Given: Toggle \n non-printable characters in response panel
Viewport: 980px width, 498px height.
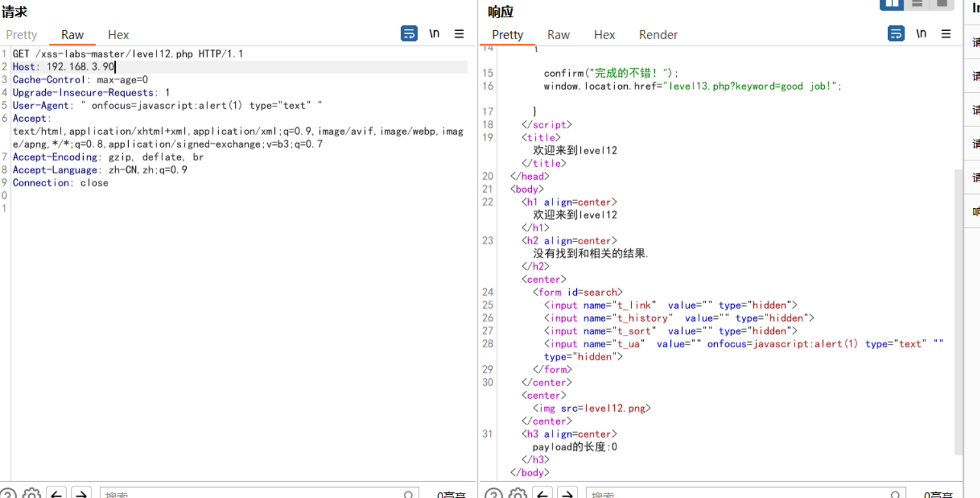Looking at the screenshot, I should coord(921,34).
